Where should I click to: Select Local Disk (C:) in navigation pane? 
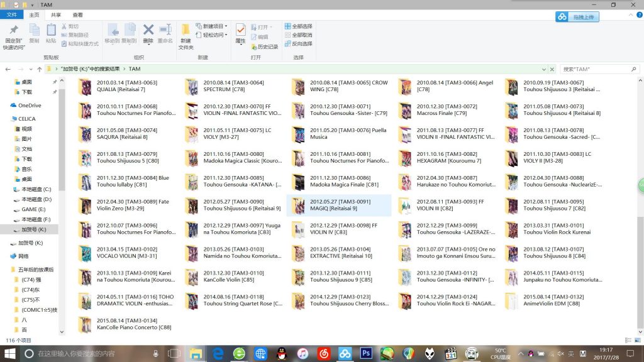(x=36, y=189)
